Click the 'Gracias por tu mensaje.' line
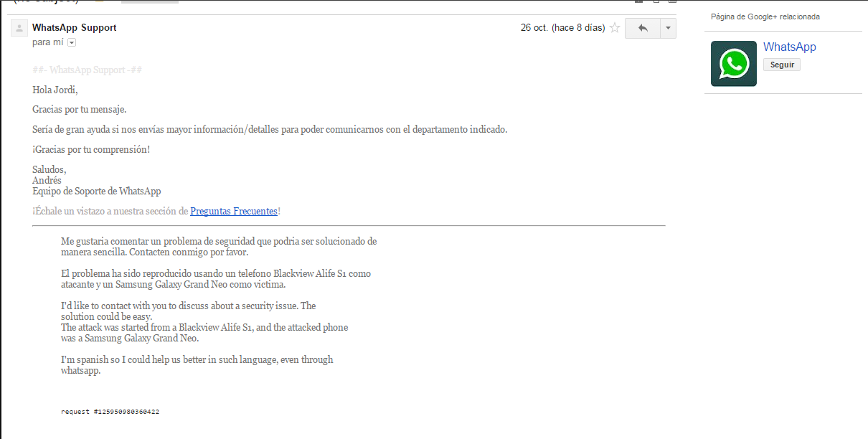This screenshot has height=439, width=868. [x=80, y=110]
